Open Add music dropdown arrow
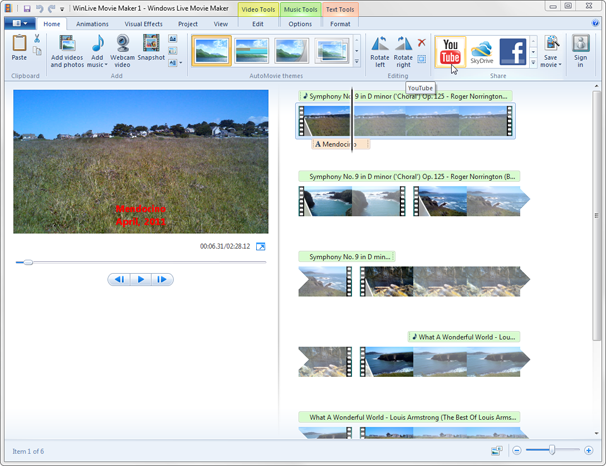Image resolution: width=606 pixels, height=466 pixels. click(x=106, y=65)
